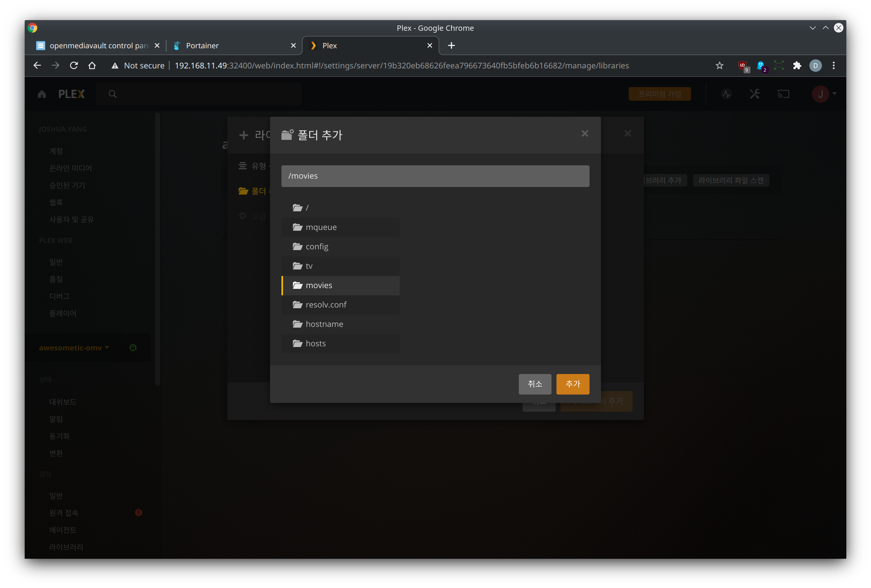Open the Chrome extensions puzzle icon

click(797, 65)
